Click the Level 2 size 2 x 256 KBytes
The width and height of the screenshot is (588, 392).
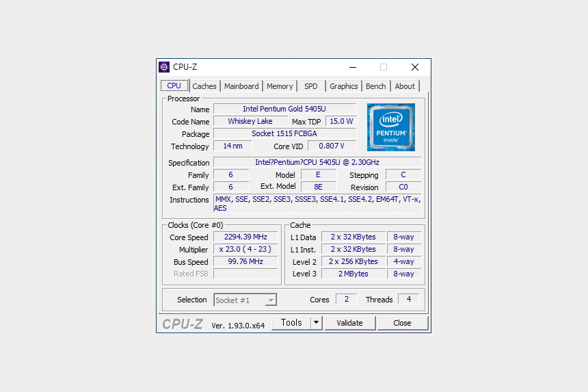click(x=353, y=261)
